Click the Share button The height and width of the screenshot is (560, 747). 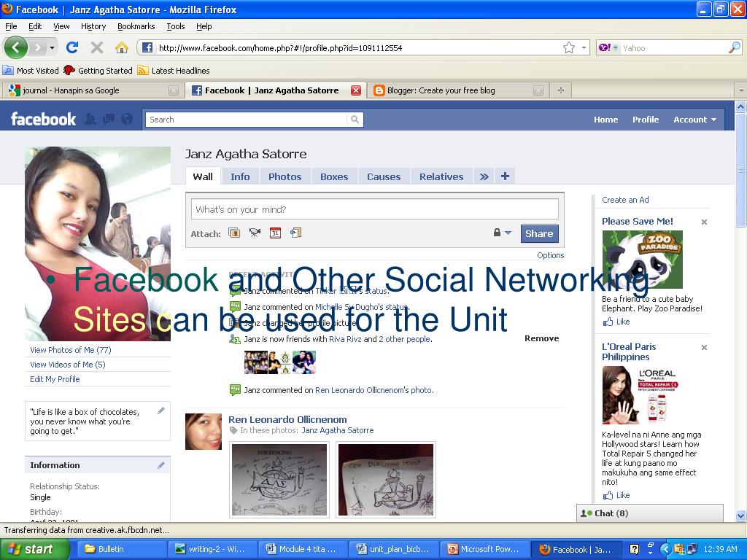(x=539, y=233)
